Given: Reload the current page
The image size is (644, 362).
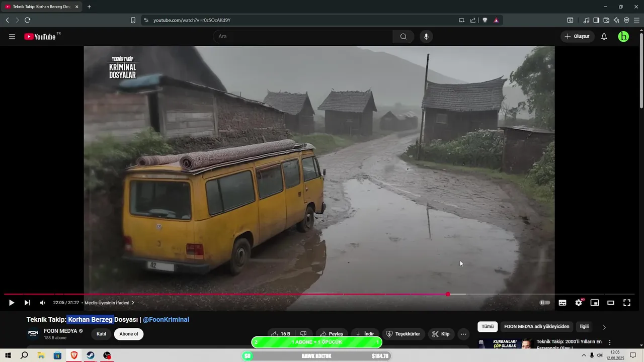Looking at the screenshot, I should coord(27,20).
